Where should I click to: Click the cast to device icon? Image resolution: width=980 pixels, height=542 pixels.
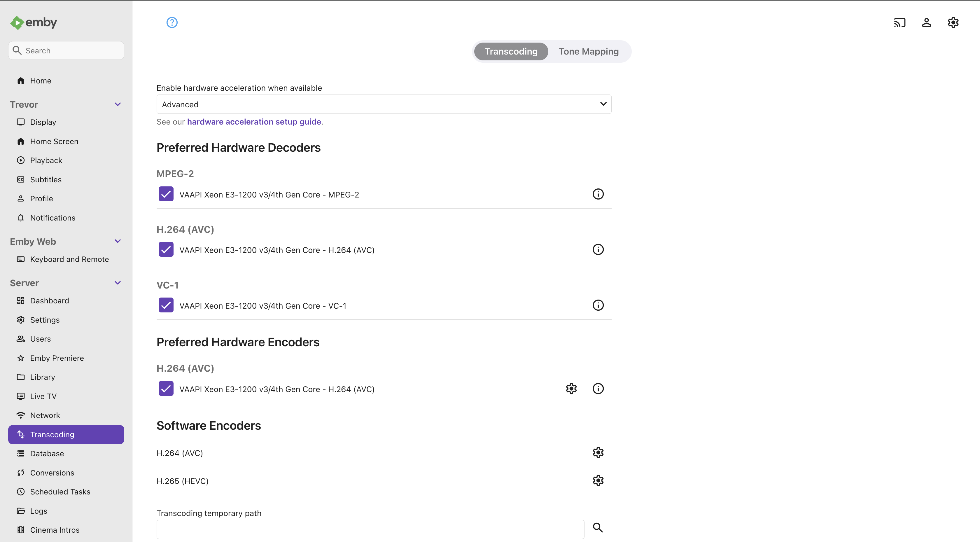(900, 22)
